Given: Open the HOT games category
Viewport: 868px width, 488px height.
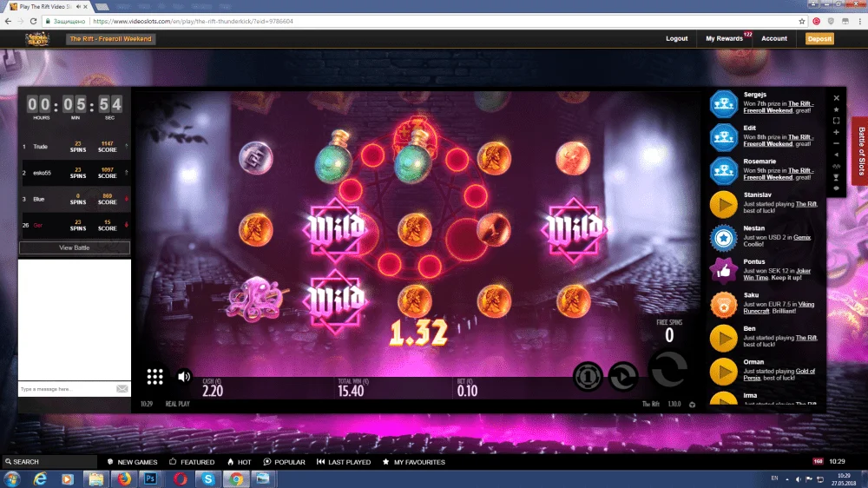Looking at the screenshot, I should coord(240,462).
